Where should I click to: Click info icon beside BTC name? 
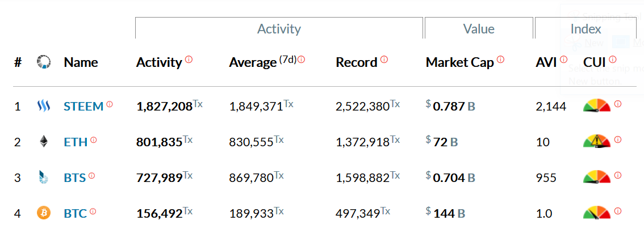click(x=93, y=211)
